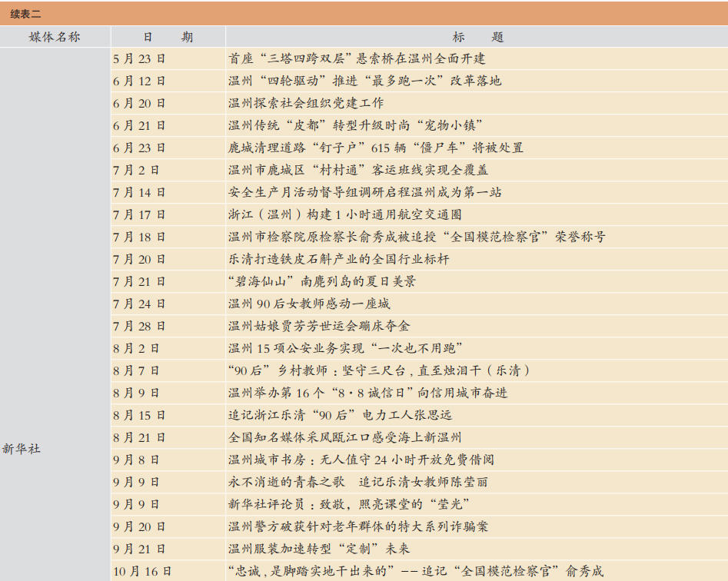Viewport: 728px width, 581px height.
Task: Select the title "温州警方破获针对老年群体的特大系列诈骗案"
Action: click(358, 526)
